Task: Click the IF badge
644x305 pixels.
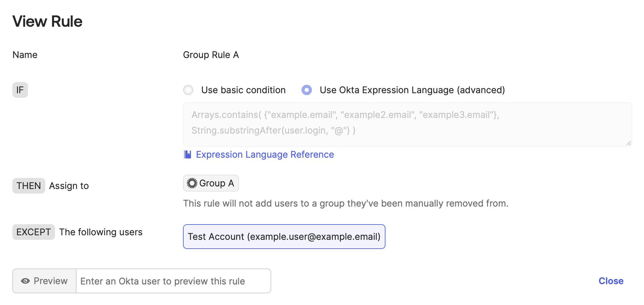Action: pyautogui.click(x=20, y=90)
